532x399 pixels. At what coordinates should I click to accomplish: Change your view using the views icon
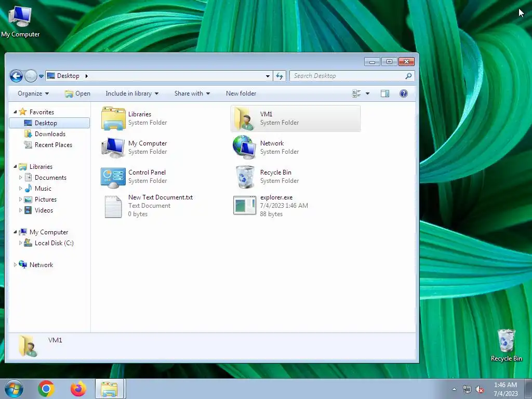[356, 94]
